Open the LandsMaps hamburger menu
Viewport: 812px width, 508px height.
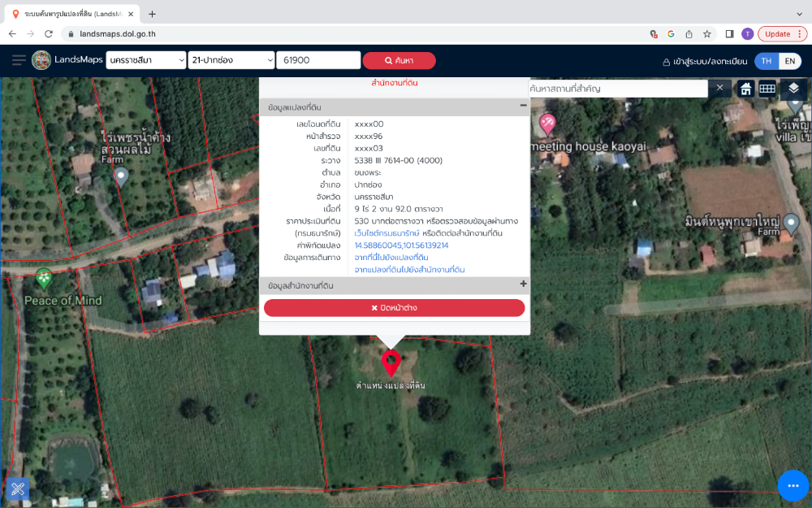[19, 60]
